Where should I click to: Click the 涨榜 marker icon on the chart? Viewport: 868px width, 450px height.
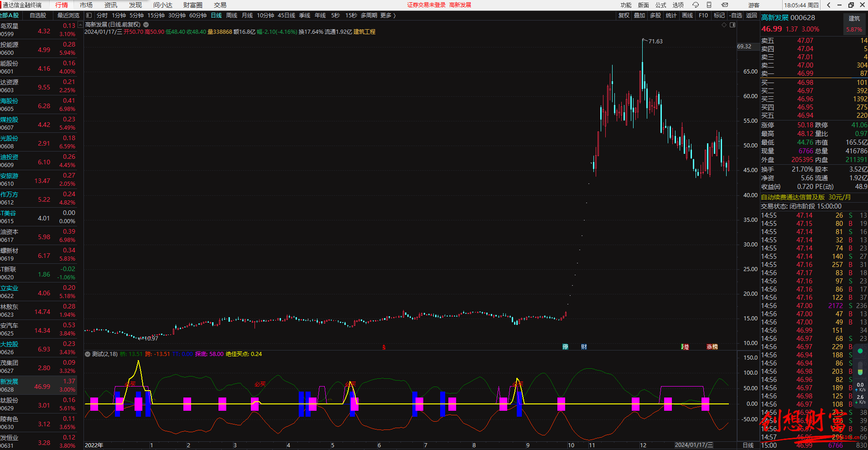(712, 347)
